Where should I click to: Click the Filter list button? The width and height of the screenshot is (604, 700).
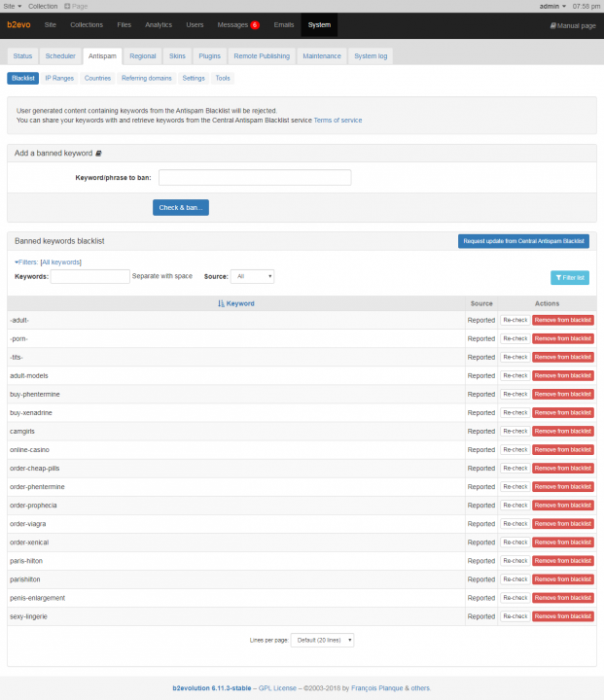(570, 278)
